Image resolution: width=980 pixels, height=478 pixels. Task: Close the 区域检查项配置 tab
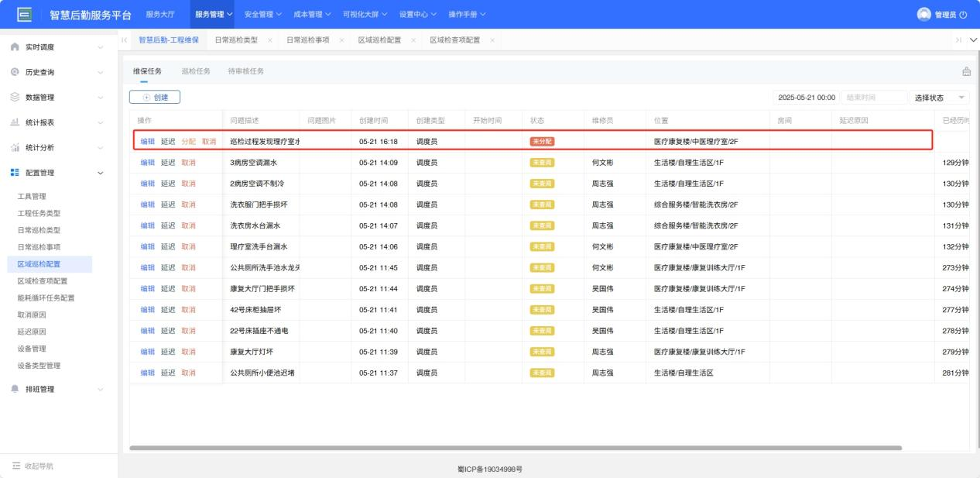(x=492, y=40)
